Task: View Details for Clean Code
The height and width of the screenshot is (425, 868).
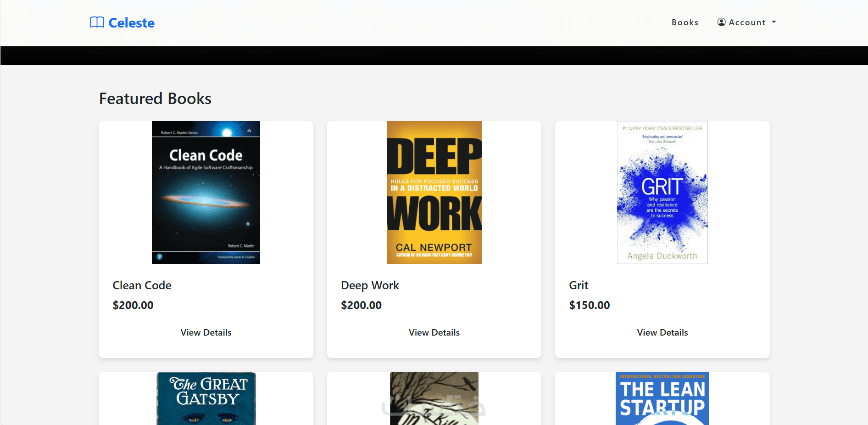Action: point(206,332)
